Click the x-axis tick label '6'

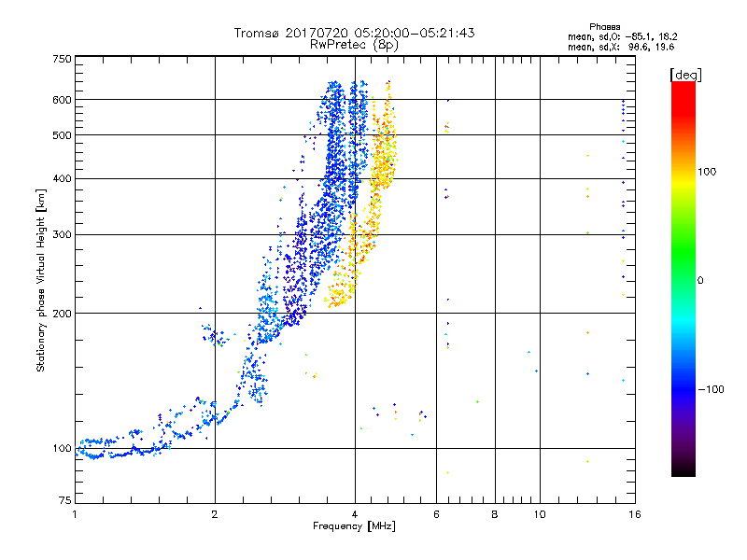click(436, 514)
